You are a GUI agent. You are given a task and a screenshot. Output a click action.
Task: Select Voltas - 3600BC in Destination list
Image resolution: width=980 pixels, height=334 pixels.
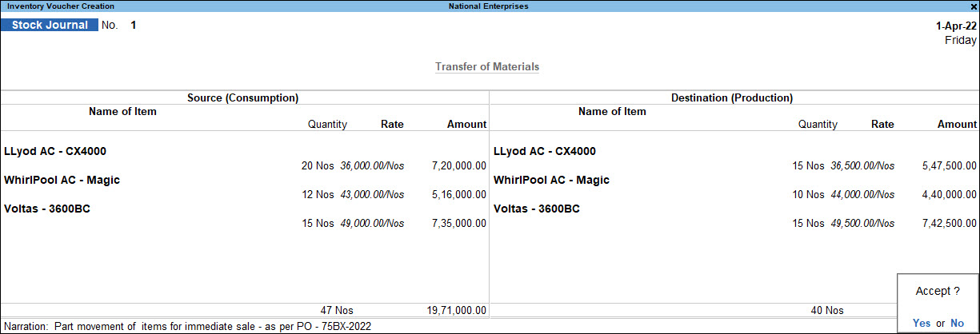535,209
